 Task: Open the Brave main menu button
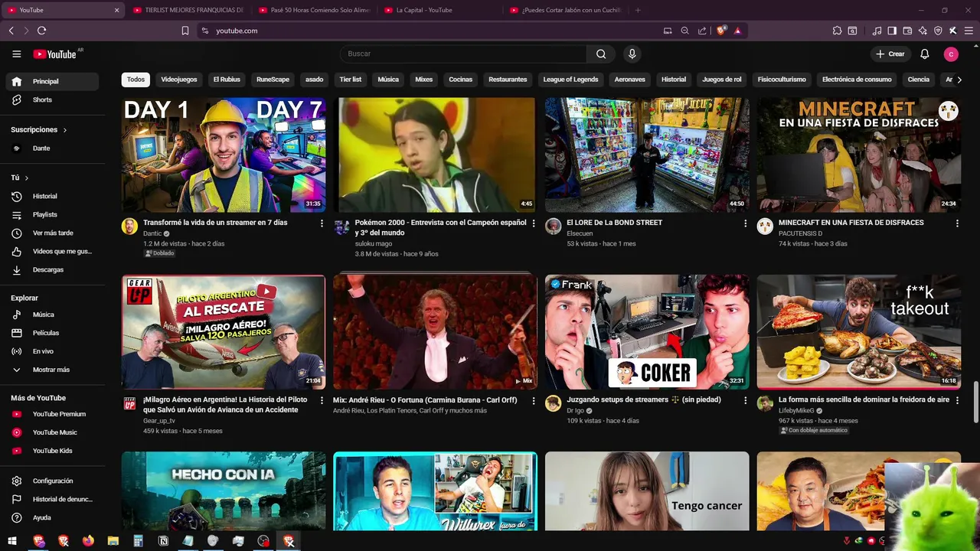coord(968,31)
